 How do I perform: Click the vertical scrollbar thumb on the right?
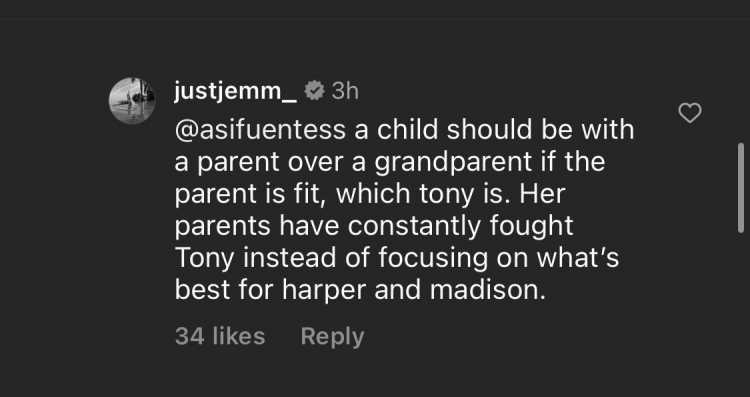click(x=741, y=188)
